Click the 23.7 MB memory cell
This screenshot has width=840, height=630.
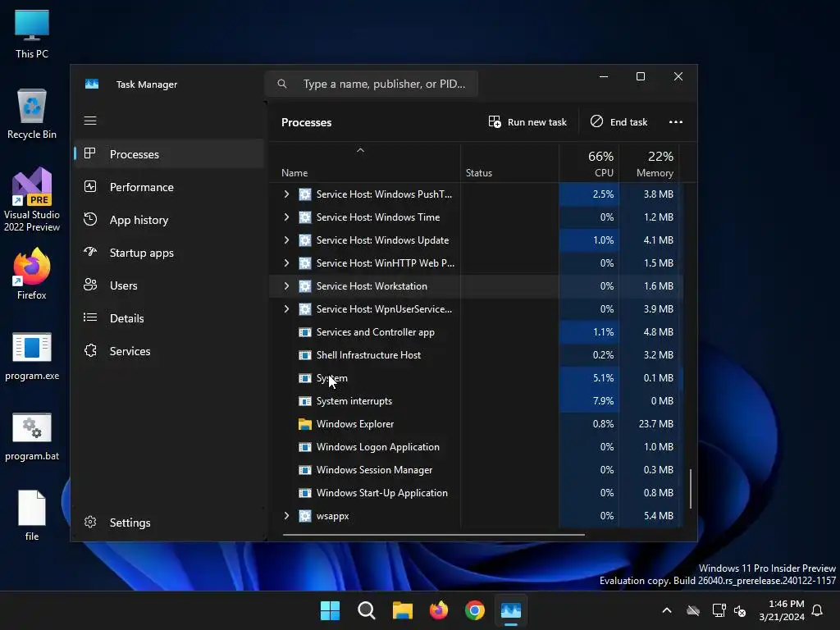(651, 424)
